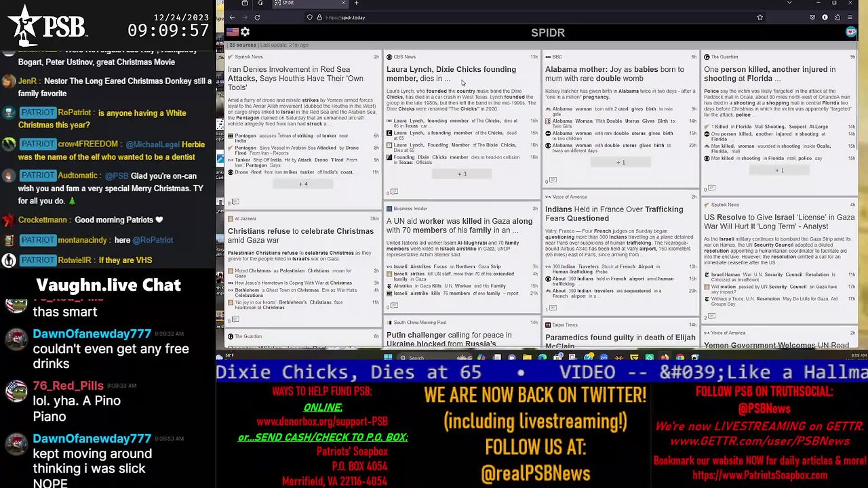Open headline Paramedics found guilty in death of Elijah
868x488 pixels.
click(x=620, y=341)
